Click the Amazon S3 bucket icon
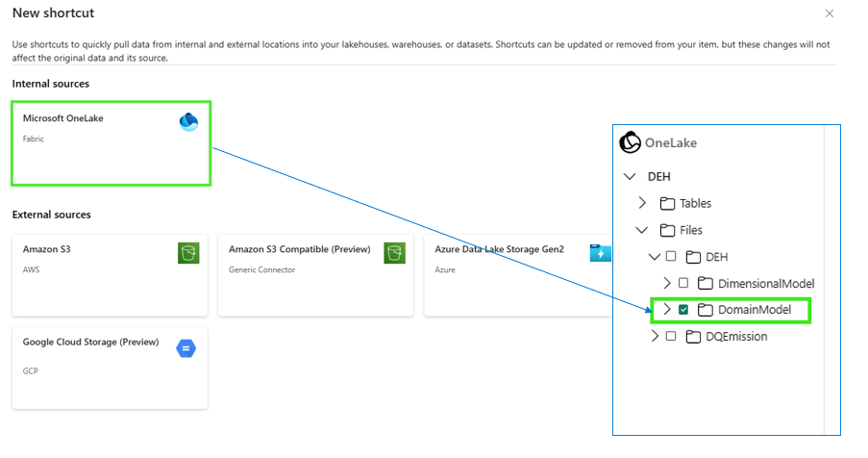 [188, 253]
